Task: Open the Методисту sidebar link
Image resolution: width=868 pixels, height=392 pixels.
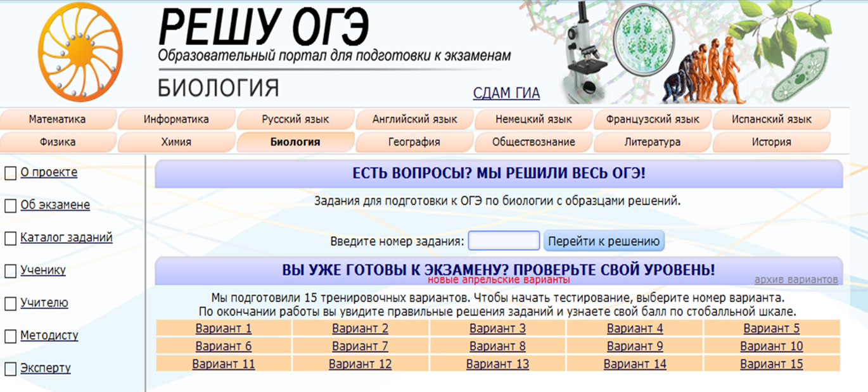Action: (49, 335)
